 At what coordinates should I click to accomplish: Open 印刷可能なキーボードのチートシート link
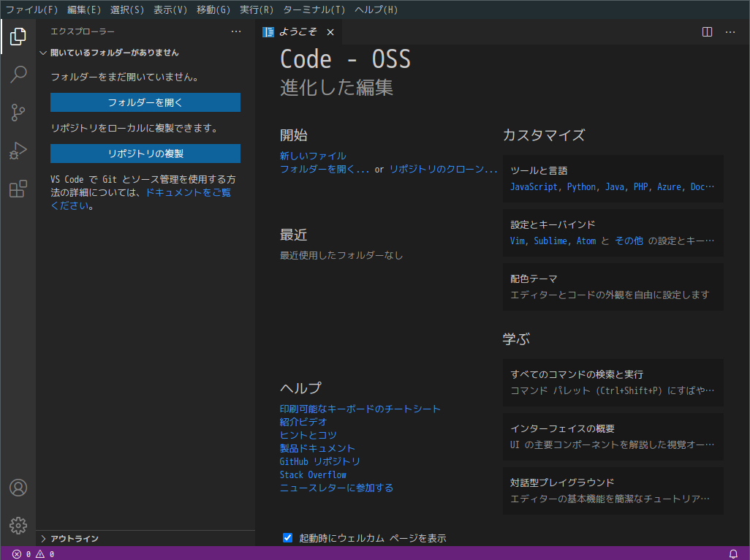(360, 409)
